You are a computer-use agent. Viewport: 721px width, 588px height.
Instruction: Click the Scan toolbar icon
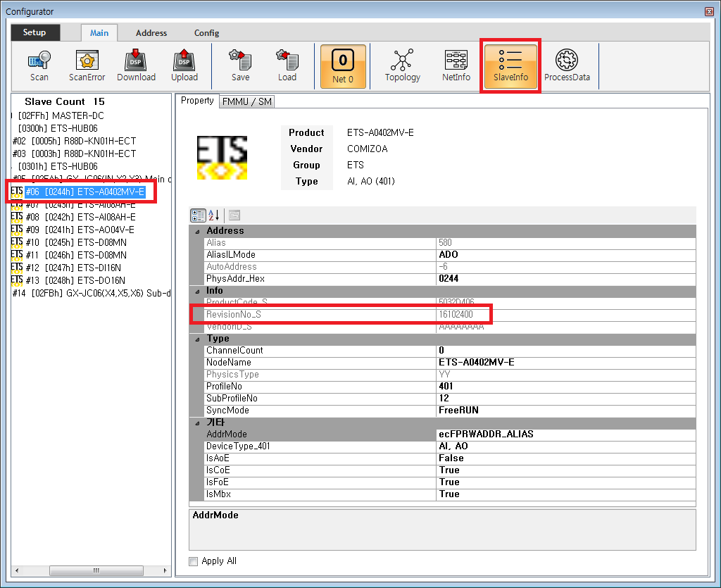(39, 66)
